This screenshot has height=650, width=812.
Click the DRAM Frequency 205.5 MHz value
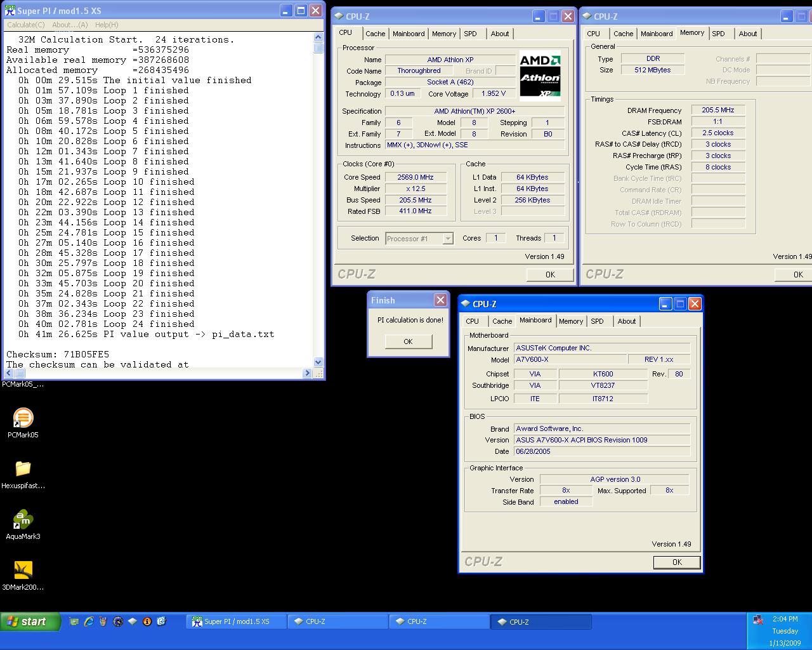718,110
